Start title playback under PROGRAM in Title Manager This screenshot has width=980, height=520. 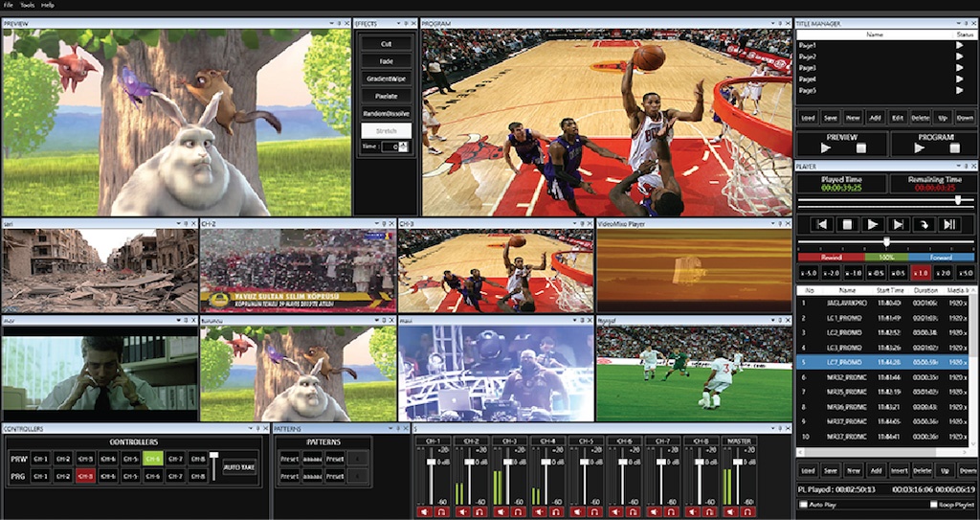click(920, 148)
